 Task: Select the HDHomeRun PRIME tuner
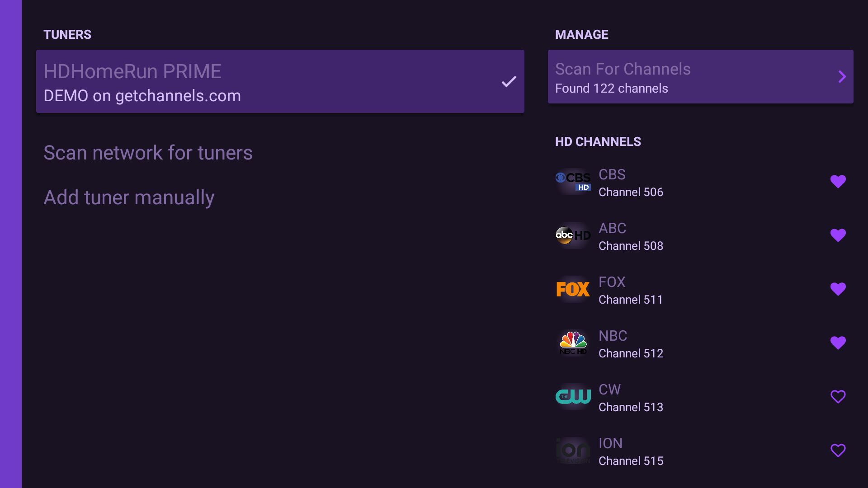280,81
